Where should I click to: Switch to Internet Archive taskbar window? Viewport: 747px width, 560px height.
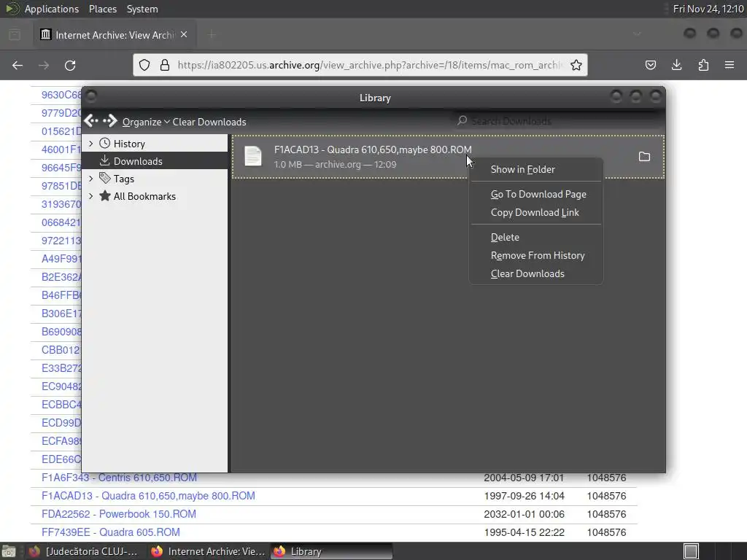208,551
